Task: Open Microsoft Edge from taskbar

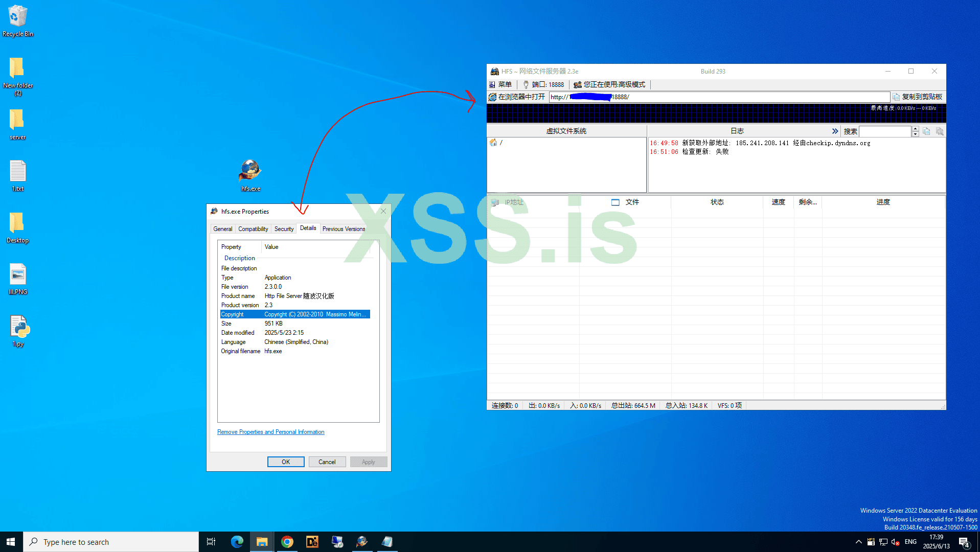Action: (x=237, y=542)
